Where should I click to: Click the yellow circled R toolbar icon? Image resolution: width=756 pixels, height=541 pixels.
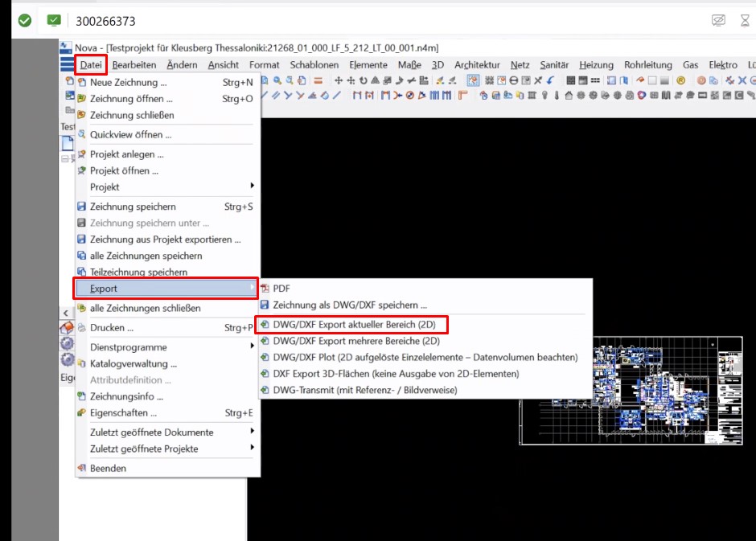(680, 80)
